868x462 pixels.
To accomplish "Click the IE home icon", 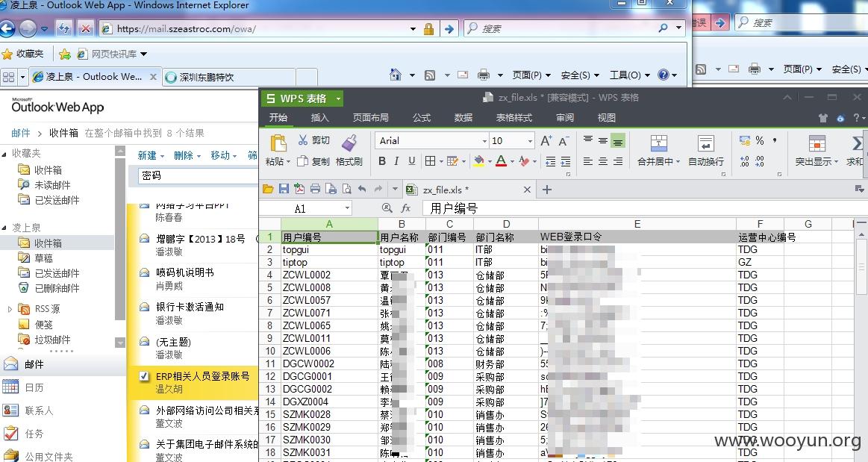I will tap(396, 75).
